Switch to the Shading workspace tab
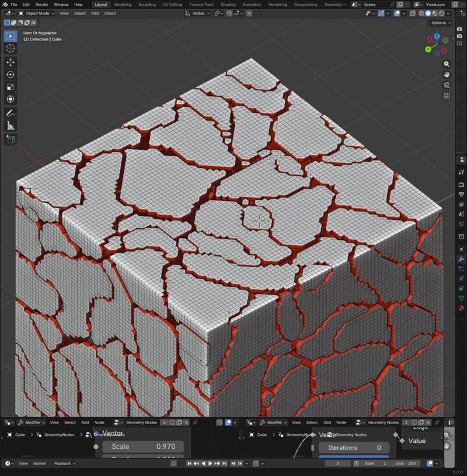Screen dimensions: 467x476 (x=228, y=5)
